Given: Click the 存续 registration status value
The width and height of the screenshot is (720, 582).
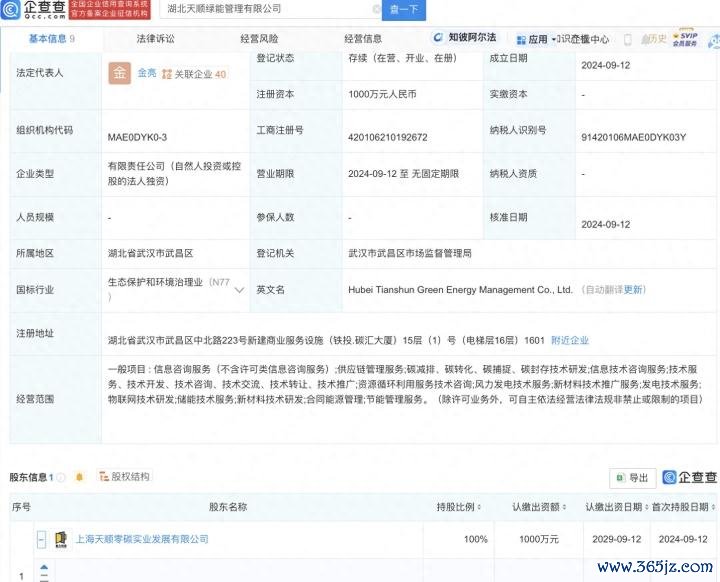Looking at the screenshot, I should click(402, 58).
